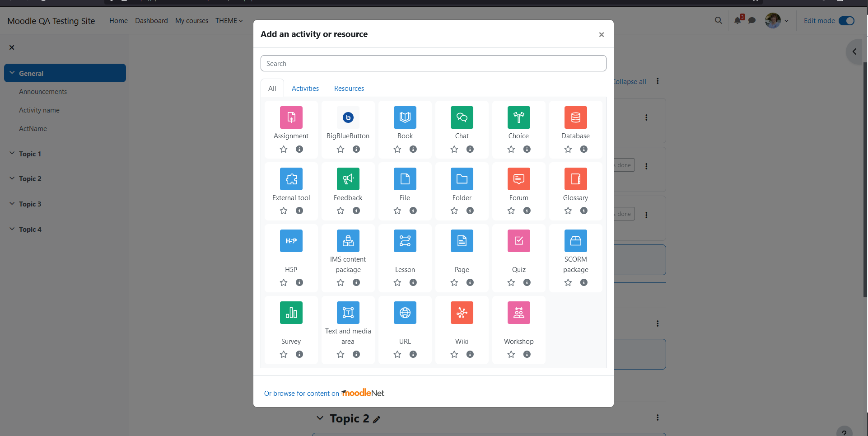The height and width of the screenshot is (436, 868).
Task: Choose the Workshop activity icon
Action: [x=519, y=313]
